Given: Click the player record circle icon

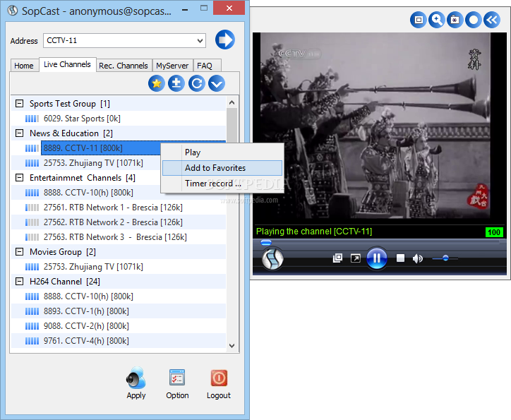Looking at the screenshot, I should click(x=473, y=20).
